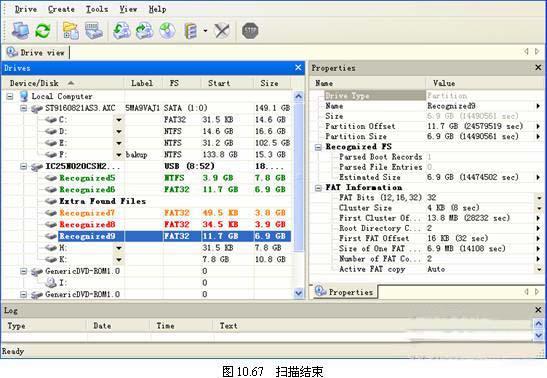Select the Recognized6 FAT32 partition
Viewport: 547px width, 378px height.
(87, 189)
